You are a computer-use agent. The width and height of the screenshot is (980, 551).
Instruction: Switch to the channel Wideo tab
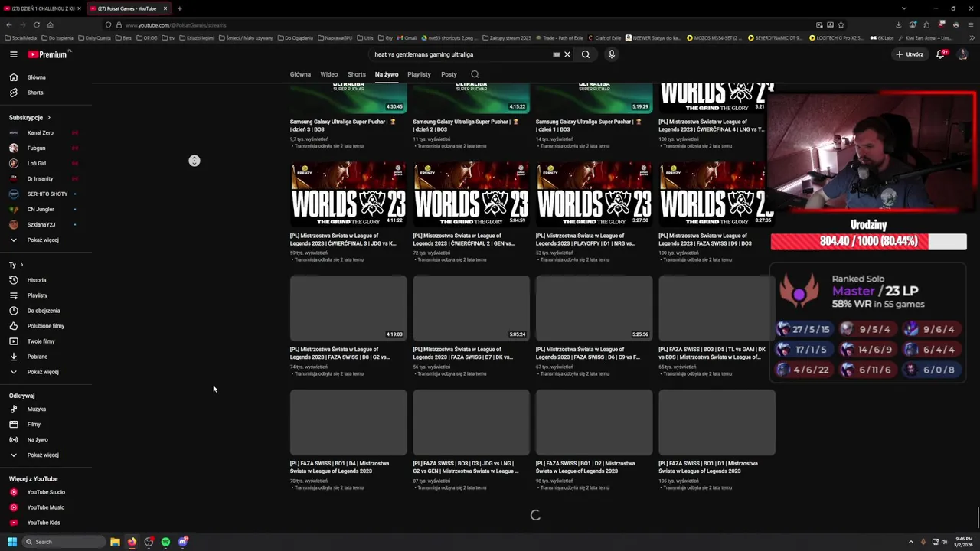[x=329, y=74]
